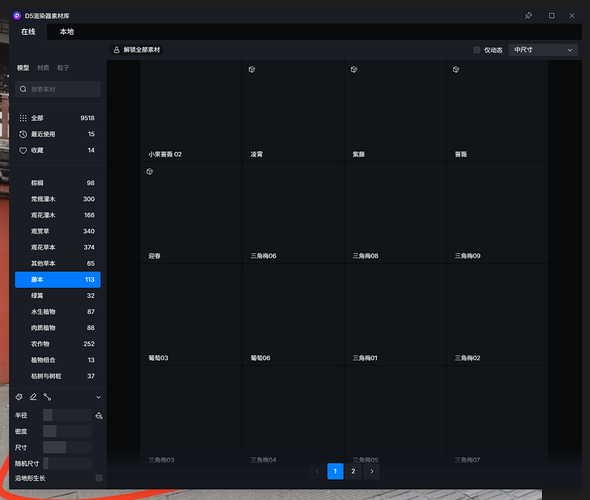
Task: Switch to the 材质 category tab
Action: 43,68
